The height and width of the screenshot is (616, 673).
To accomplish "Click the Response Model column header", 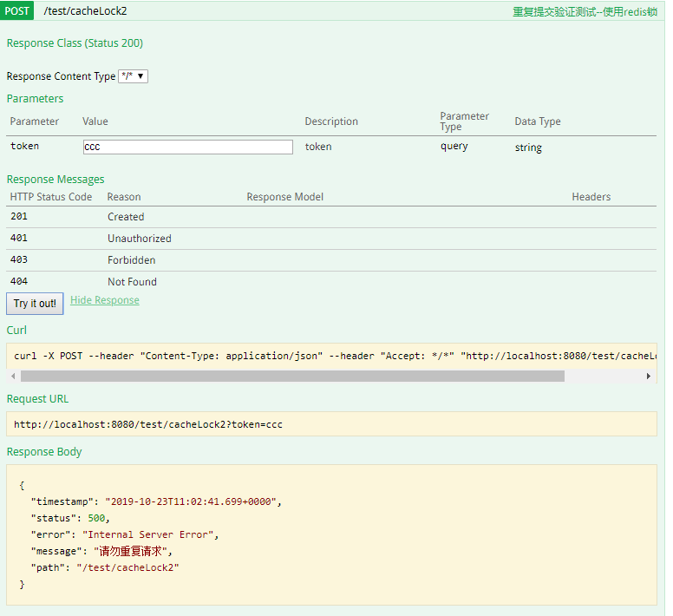I will pyautogui.click(x=285, y=197).
